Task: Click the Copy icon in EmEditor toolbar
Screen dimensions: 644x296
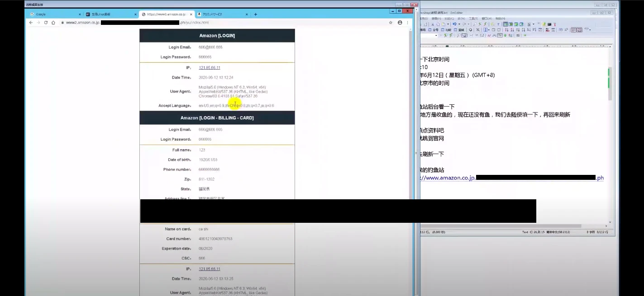Action: coord(438,24)
